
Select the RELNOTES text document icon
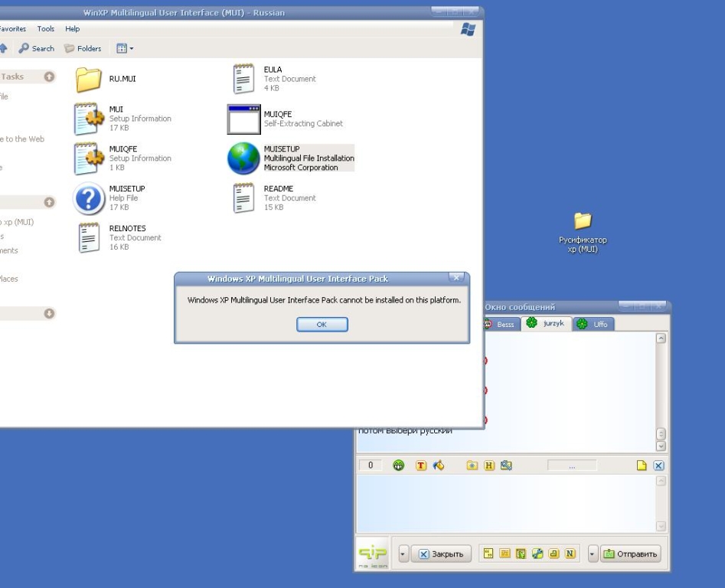[89, 237]
